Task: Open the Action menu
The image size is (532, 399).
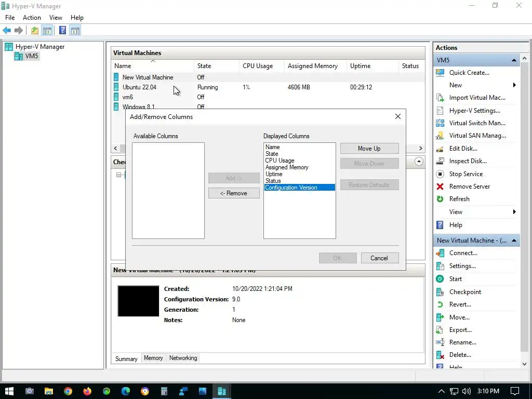Action: pos(32,18)
